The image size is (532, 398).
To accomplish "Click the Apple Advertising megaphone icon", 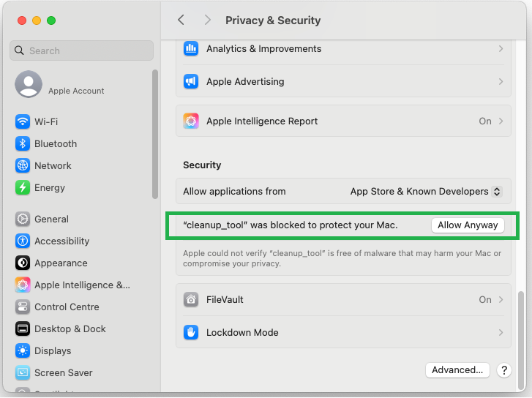I will pyautogui.click(x=191, y=81).
